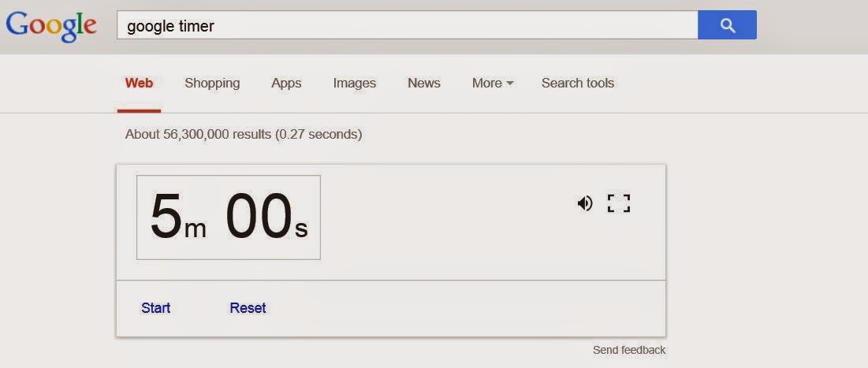Image resolution: width=868 pixels, height=368 pixels.
Task: Click the "About 56,300,000 results" text
Action: [243, 134]
